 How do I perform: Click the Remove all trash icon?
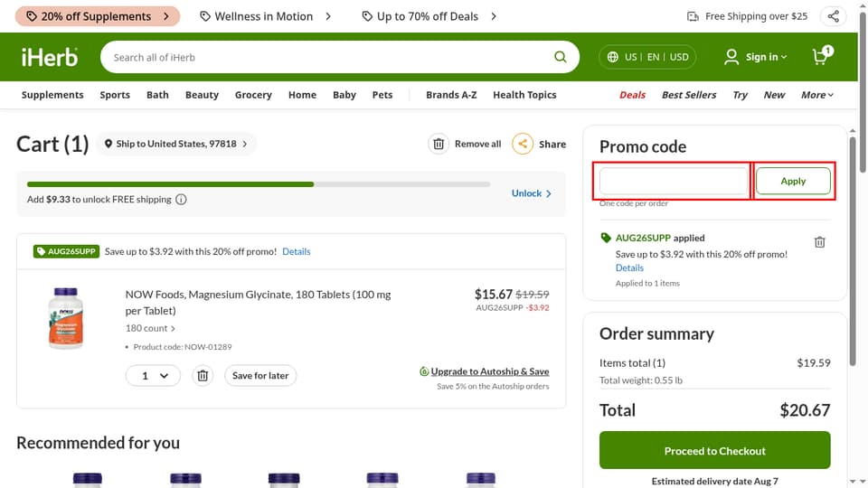click(439, 144)
